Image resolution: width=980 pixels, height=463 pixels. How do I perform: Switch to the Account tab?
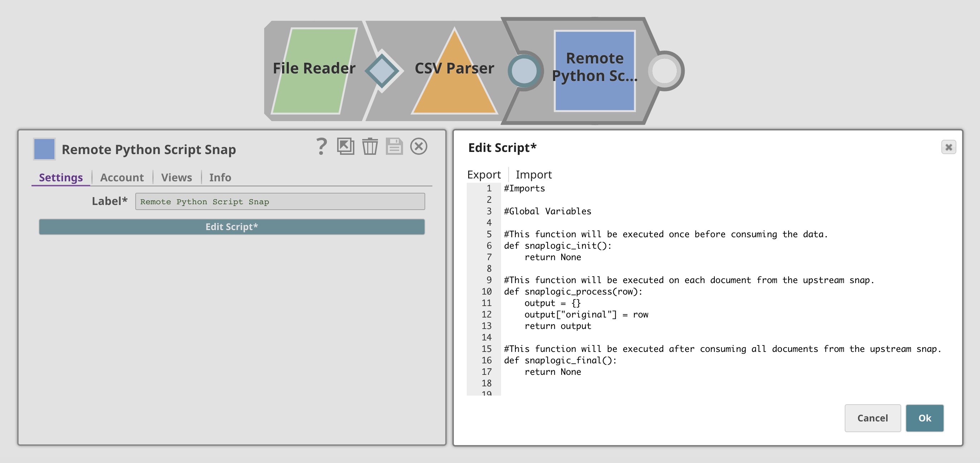coord(121,177)
